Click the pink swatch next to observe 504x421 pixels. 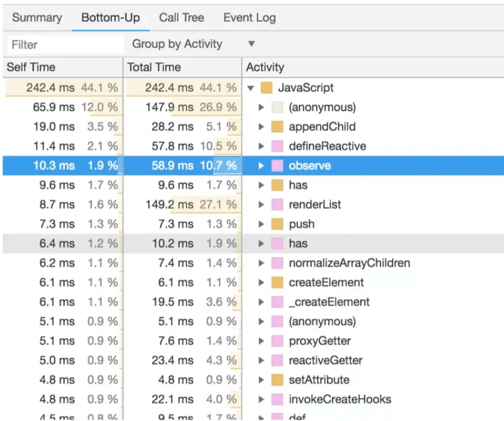277,166
